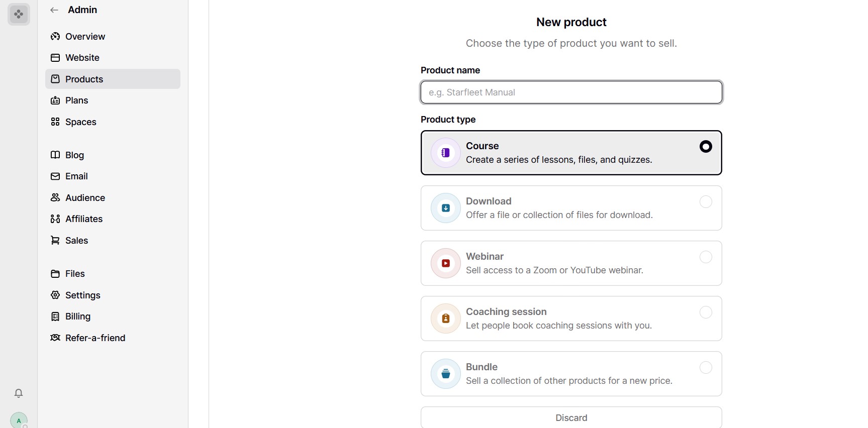The image size is (868, 428).
Task: Select the Course radio button
Action: [x=706, y=147]
